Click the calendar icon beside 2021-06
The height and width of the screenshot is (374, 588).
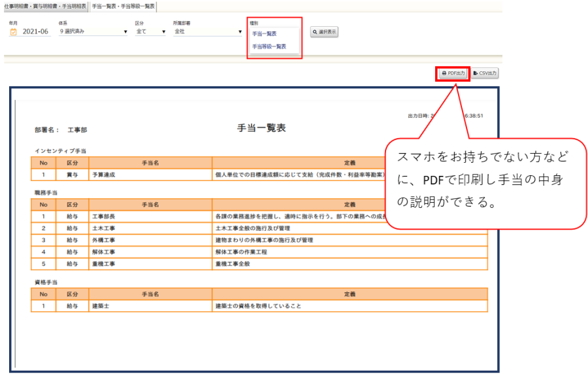[13, 31]
